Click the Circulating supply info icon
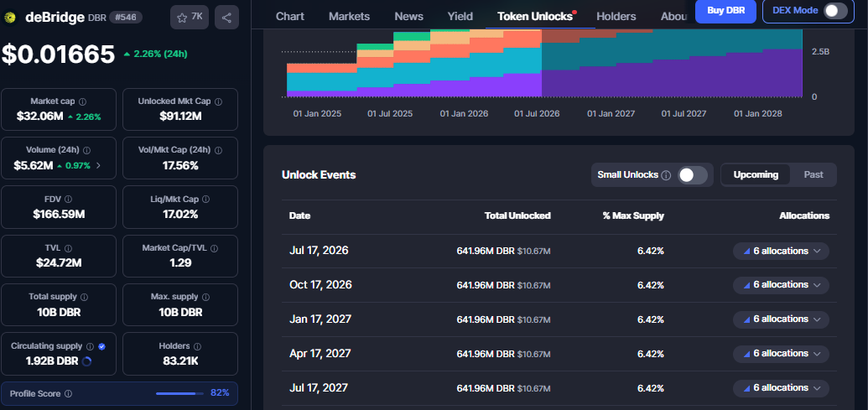Viewport: 868px width, 410px height. [90, 346]
